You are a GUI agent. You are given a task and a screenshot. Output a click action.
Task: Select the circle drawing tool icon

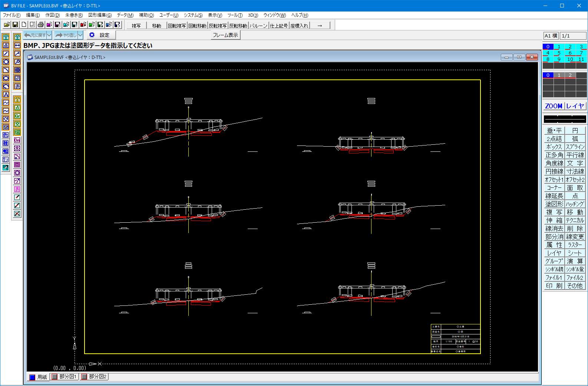[6, 62]
